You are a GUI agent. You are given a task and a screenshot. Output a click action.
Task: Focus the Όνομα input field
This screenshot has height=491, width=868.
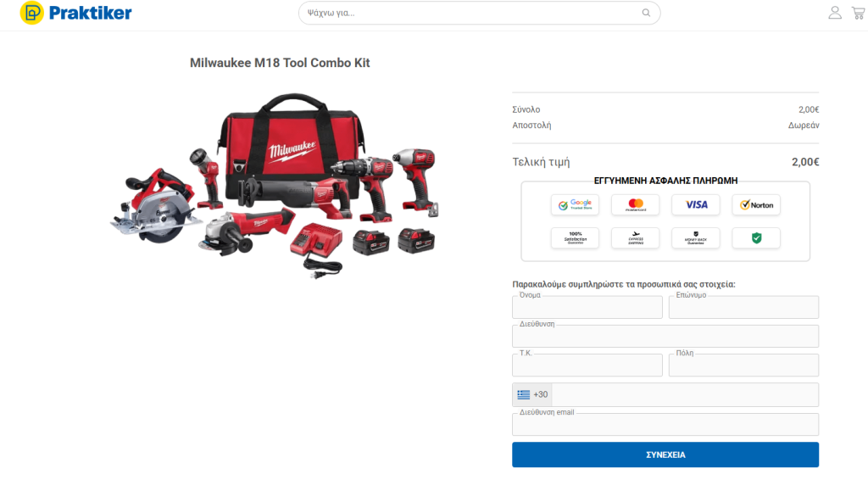coord(587,307)
